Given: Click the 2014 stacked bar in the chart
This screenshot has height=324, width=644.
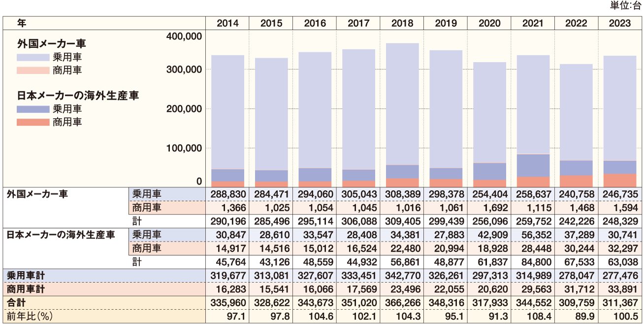Looking at the screenshot, I should tap(227, 121).
